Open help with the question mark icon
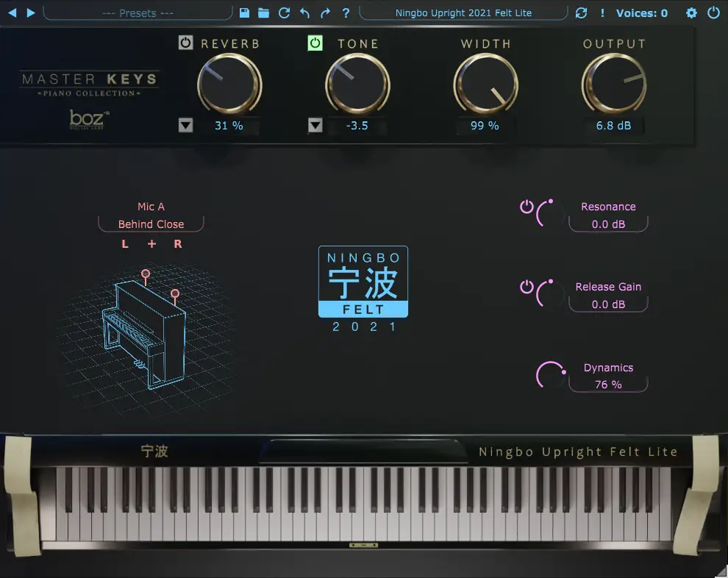The image size is (728, 578). (x=346, y=13)
